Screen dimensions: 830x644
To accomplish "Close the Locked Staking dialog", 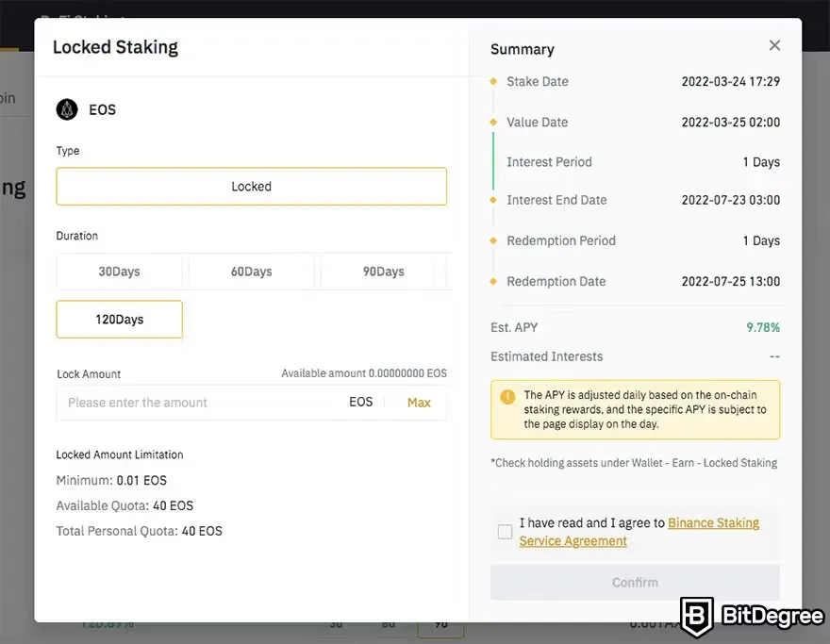I will [x=774, y=45].
